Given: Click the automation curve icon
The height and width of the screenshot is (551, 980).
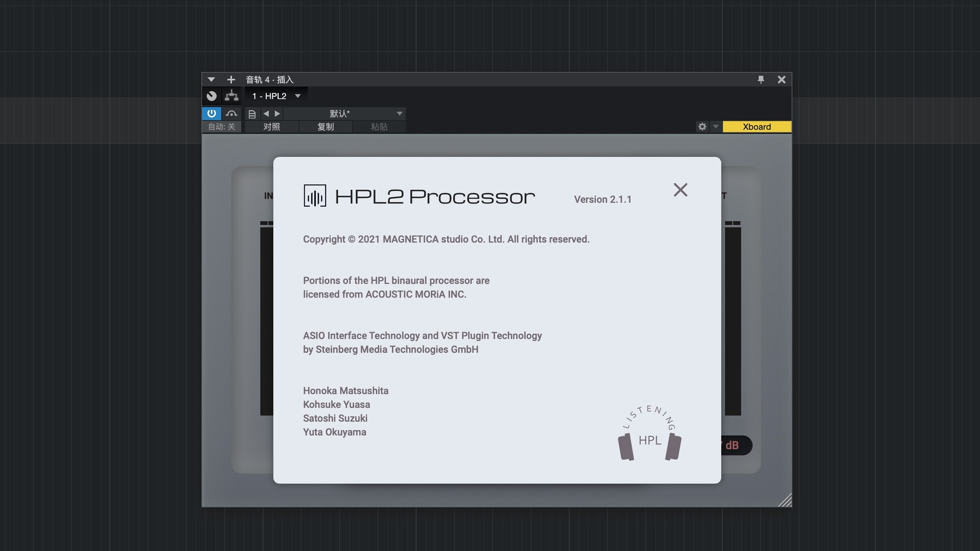Looking at the screenshot, I should (232, 113).
